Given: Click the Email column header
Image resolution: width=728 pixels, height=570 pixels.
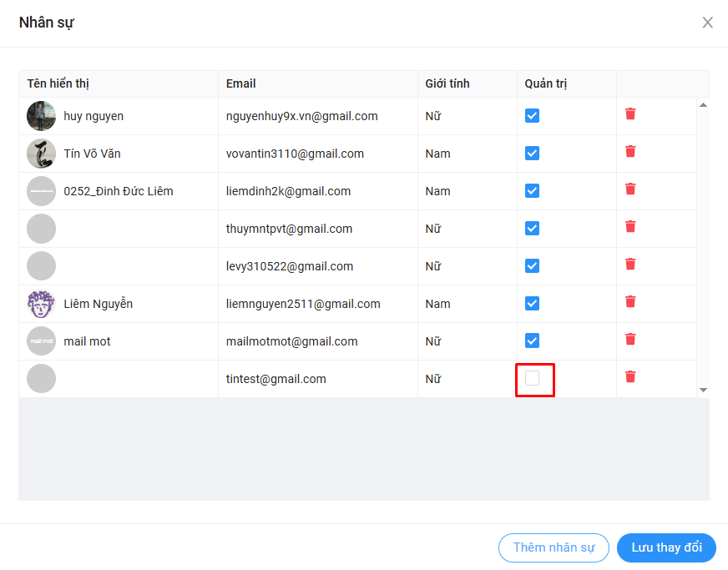Looking at the screenshot, I should (241, 83).
